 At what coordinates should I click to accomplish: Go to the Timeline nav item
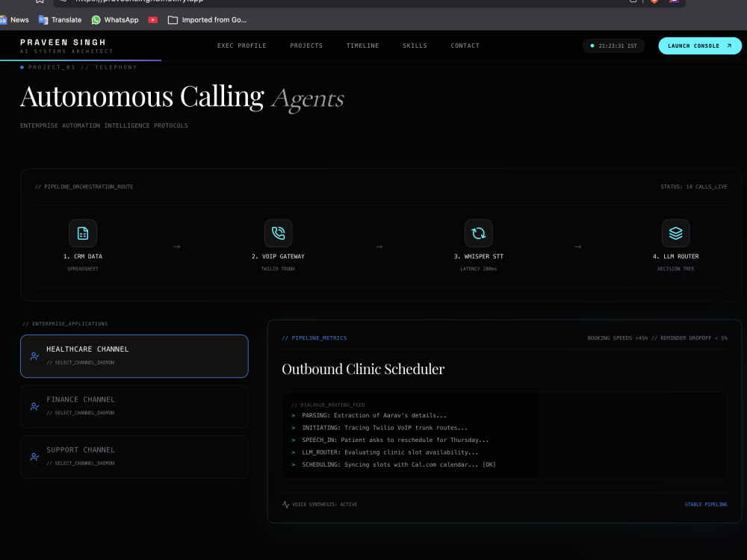coord(362,46)
